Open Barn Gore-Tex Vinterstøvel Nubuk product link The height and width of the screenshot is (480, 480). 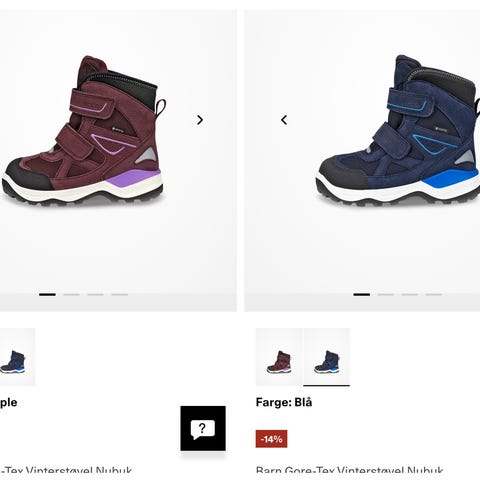click(x=349, y=471)
